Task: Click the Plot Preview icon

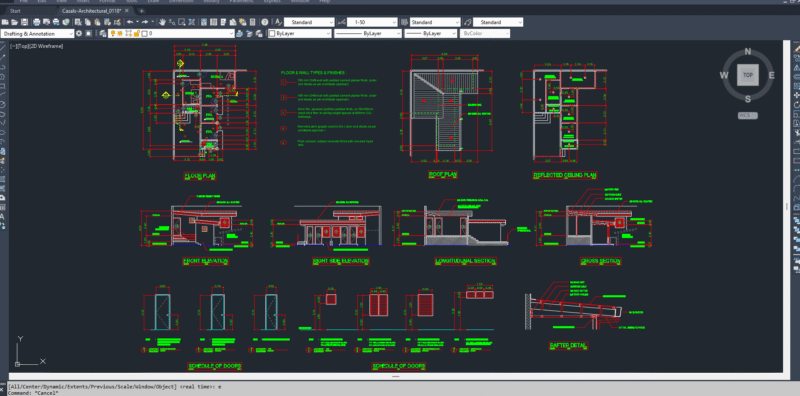Action: pos(46,22)
